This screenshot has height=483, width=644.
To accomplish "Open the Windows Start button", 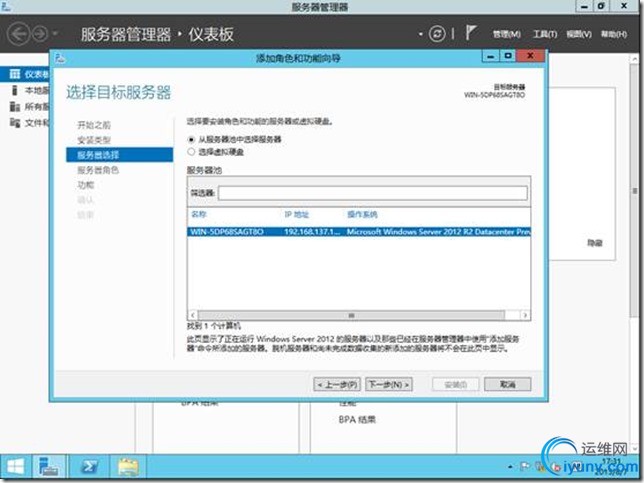I will tap(15, 467).
